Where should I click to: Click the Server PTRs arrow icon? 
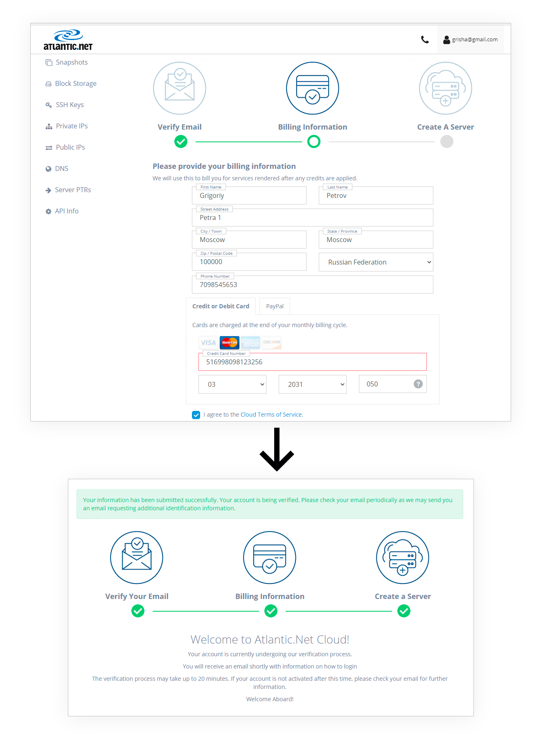tap(48, 190)
